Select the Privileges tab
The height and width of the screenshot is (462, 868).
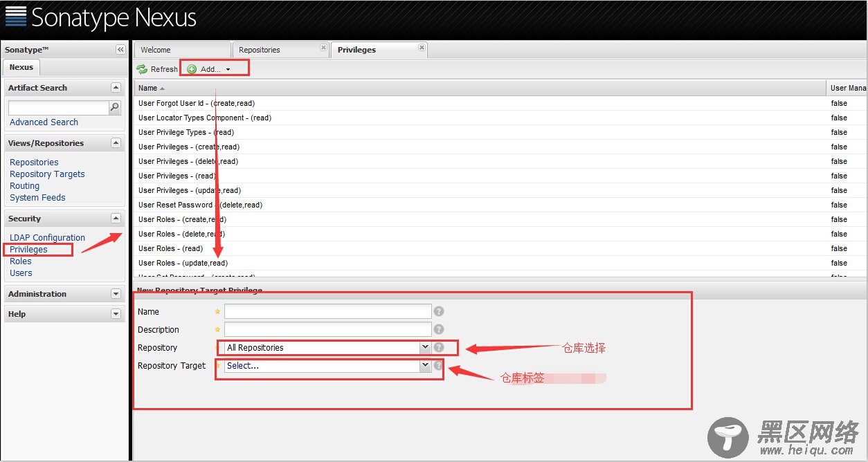click(x=379, y=50)
